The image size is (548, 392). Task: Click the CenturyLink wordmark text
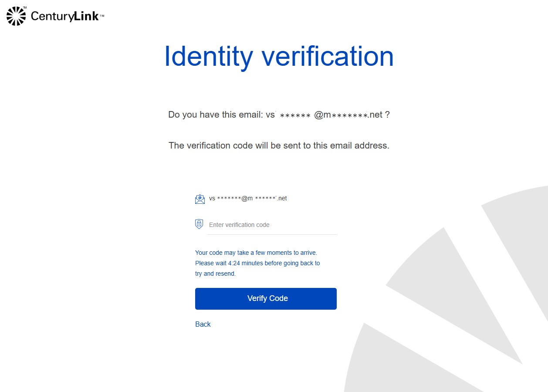click(65, 17)
